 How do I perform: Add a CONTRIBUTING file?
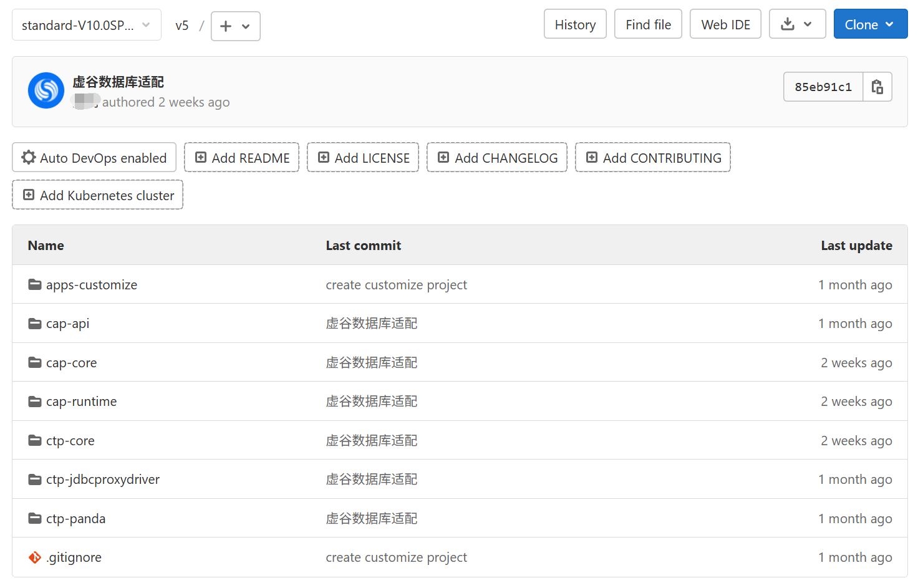[653, 158]
